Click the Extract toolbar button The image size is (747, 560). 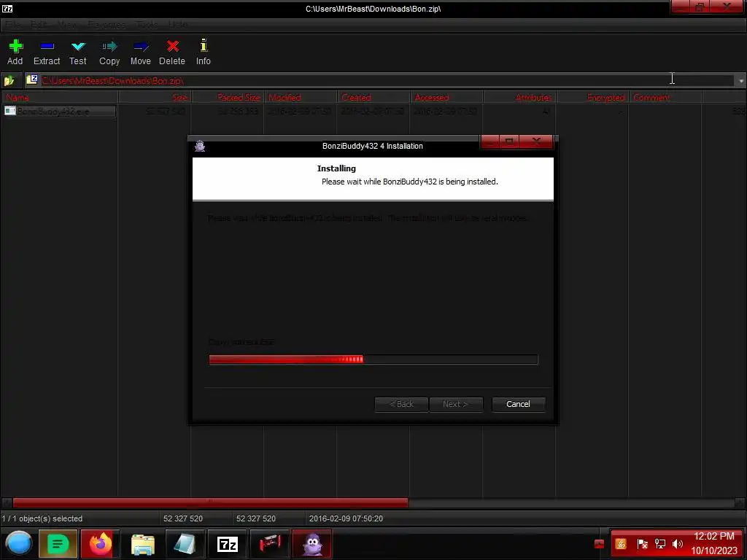[47, 52]
